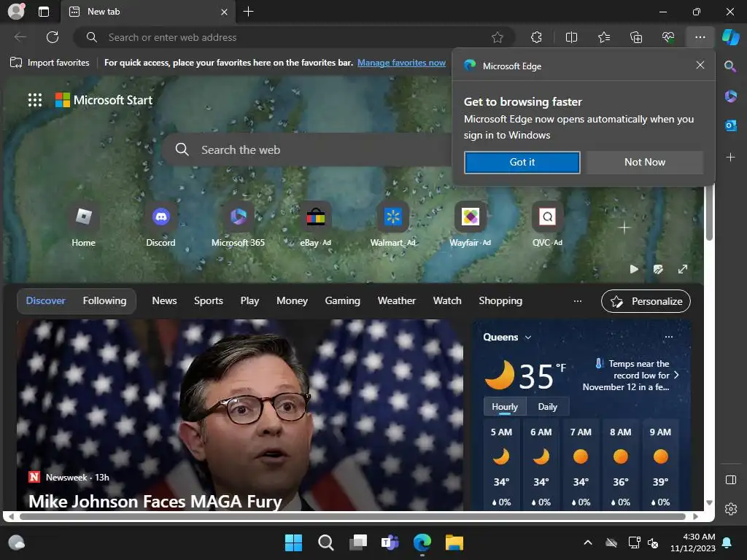Image resolution: width=747 pixels, height=560 pixels.
Task: Open the Extensions puzzle icon
Action: tap(536, 37)
